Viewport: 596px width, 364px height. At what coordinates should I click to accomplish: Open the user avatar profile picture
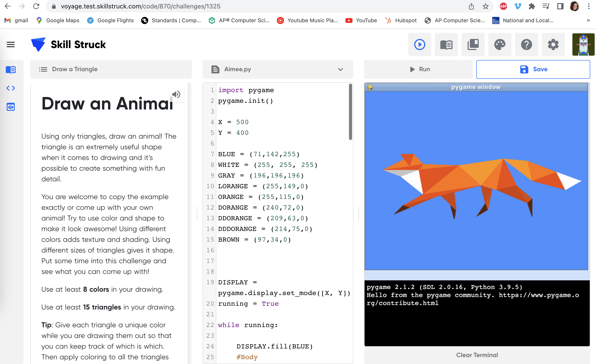pyautogui.click(x=583, y=44)
